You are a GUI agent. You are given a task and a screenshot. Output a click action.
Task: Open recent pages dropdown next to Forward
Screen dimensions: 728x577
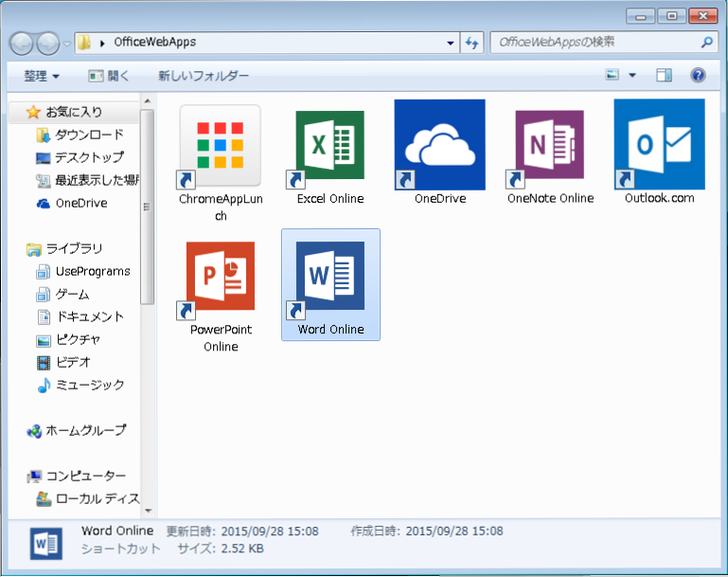pyautogui.click(x=67, y=44)
